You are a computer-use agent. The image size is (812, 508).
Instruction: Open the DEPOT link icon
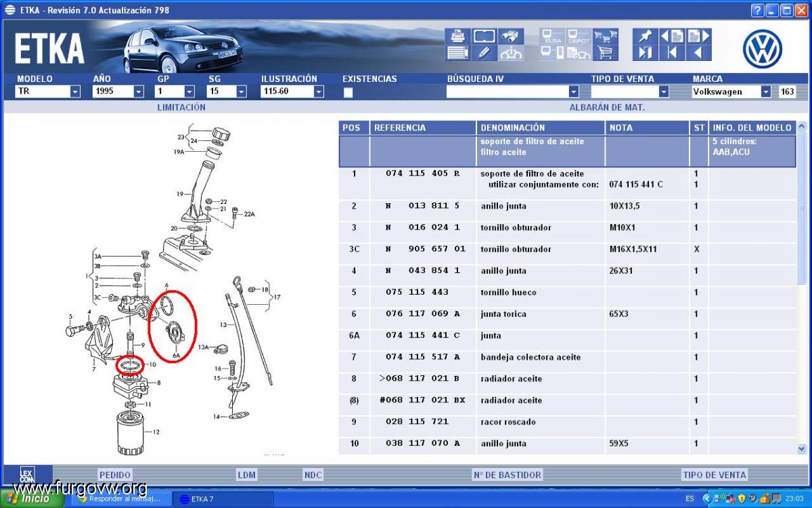pos(579,37)
